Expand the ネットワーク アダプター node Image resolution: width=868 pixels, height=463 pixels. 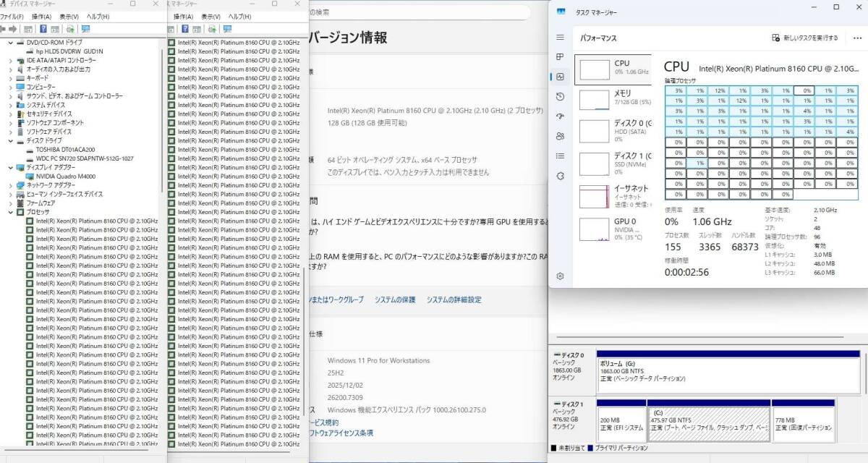click(10, 185)
